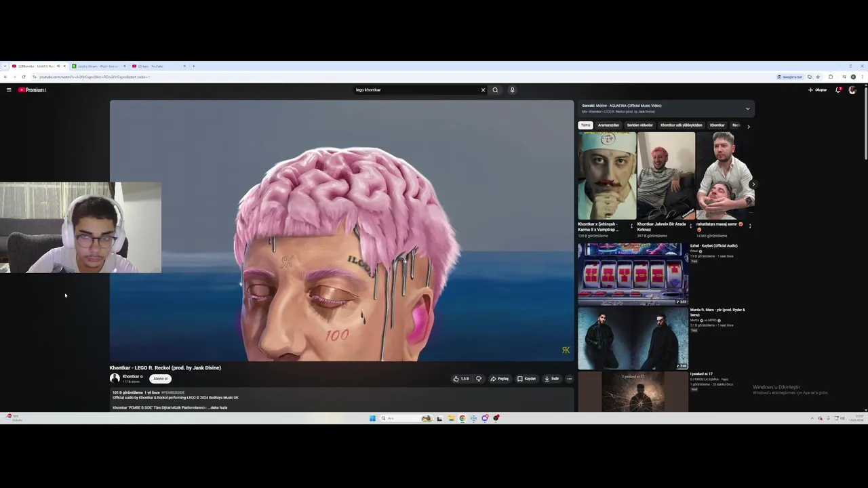868x488 pixels.
Task: Open the Oluştur create button
Action: 817,89
